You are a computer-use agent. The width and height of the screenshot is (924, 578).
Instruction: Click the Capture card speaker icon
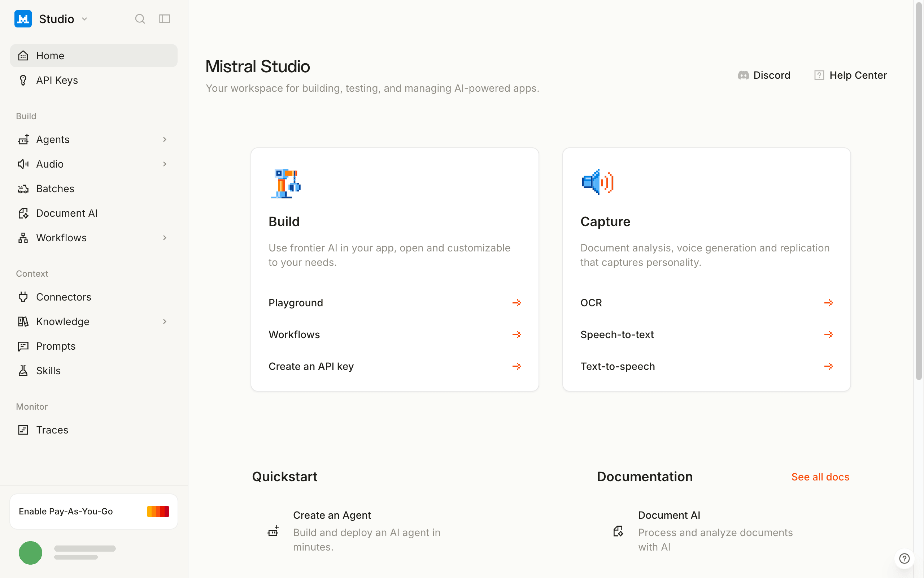click(598, 182)
